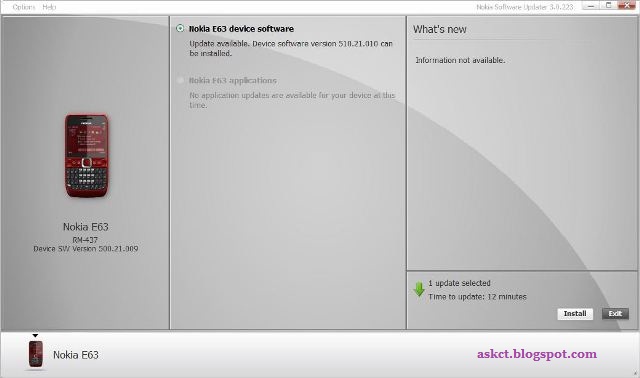Click 'Time to update: 12 minutes' text
Viewport: 640px width, 378px height.
click(x=478, y=297)
